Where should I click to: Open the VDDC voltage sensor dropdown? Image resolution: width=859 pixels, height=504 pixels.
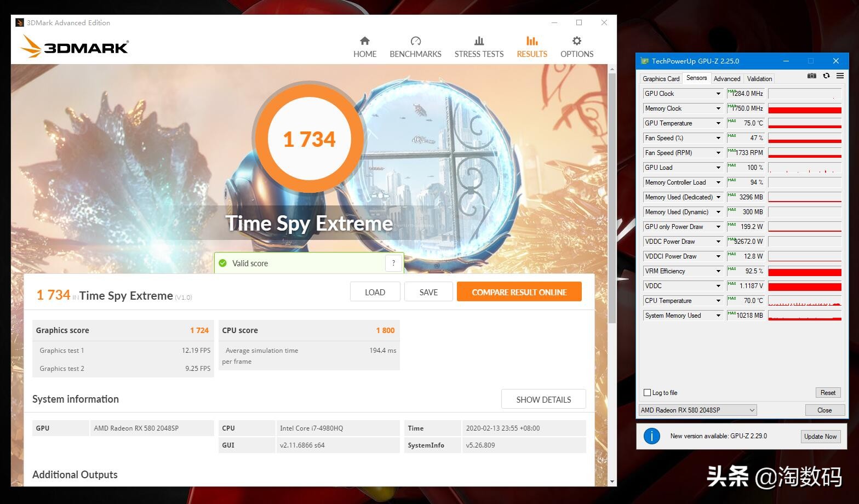(x=718, y=286)
